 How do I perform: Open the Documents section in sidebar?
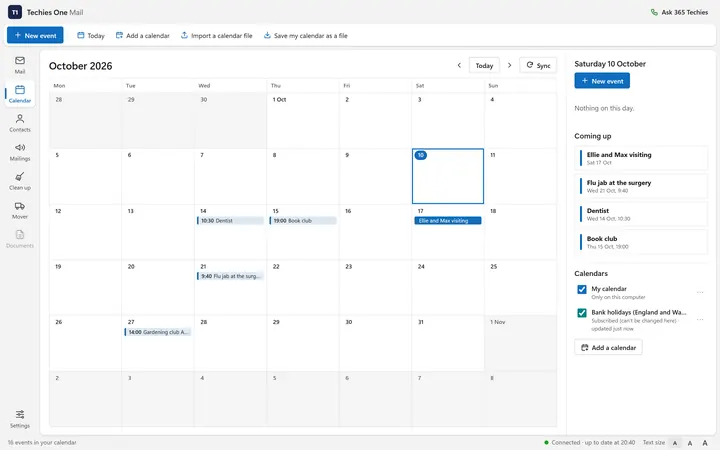pyautogui.click(x=20, y=239)
